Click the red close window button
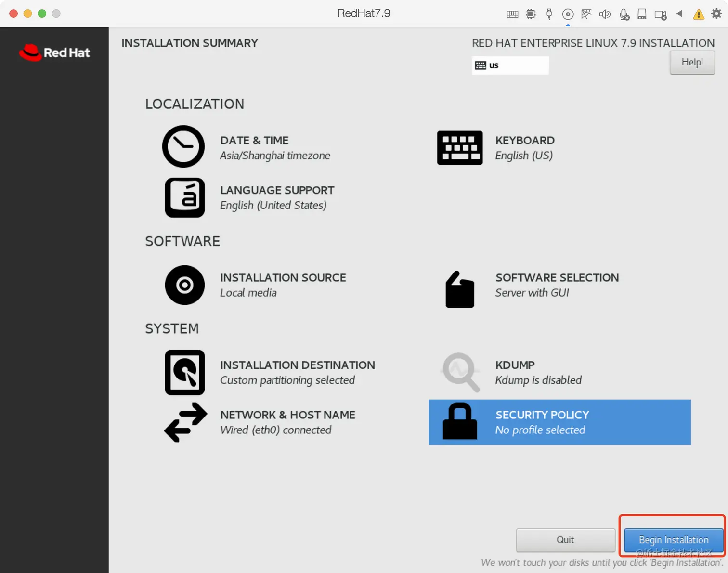 pos(13,13)
